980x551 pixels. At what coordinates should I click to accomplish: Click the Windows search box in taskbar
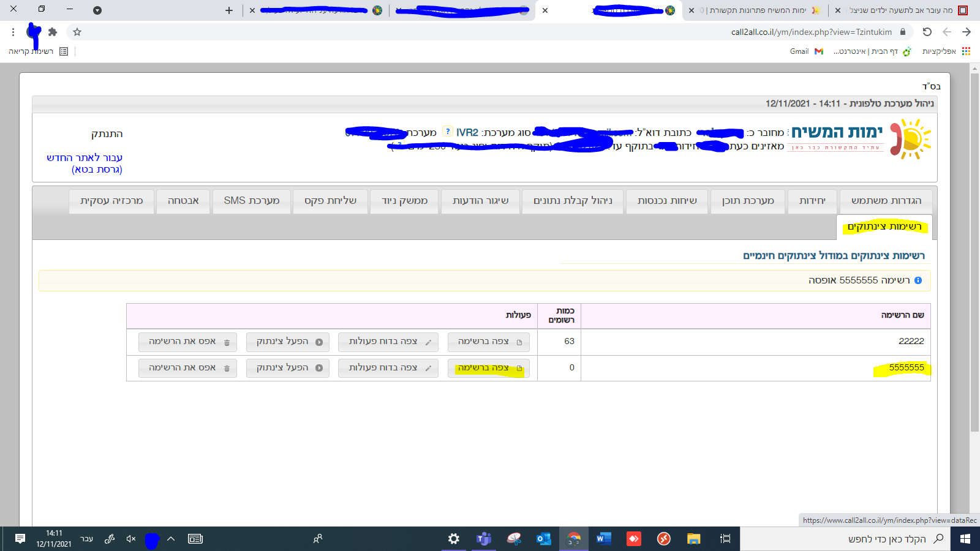(x=888, y=539)
